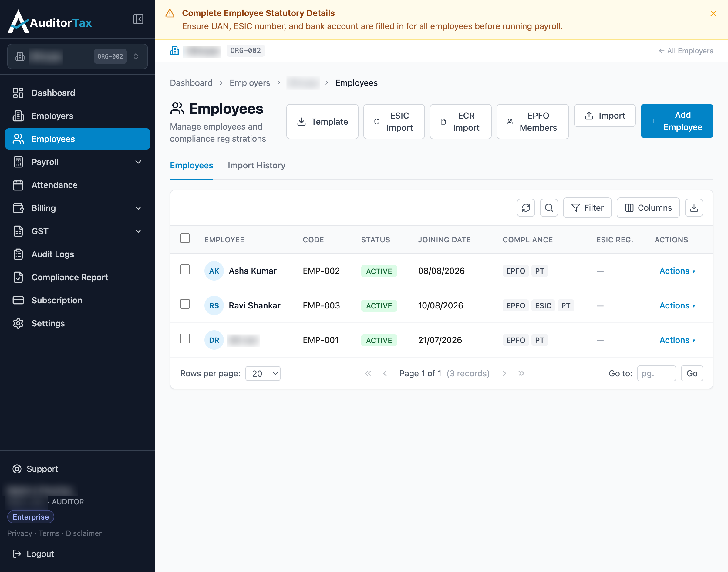Toggle the select-all employees checkbox
Screen dimensions: 728x572
coord(185,238)
